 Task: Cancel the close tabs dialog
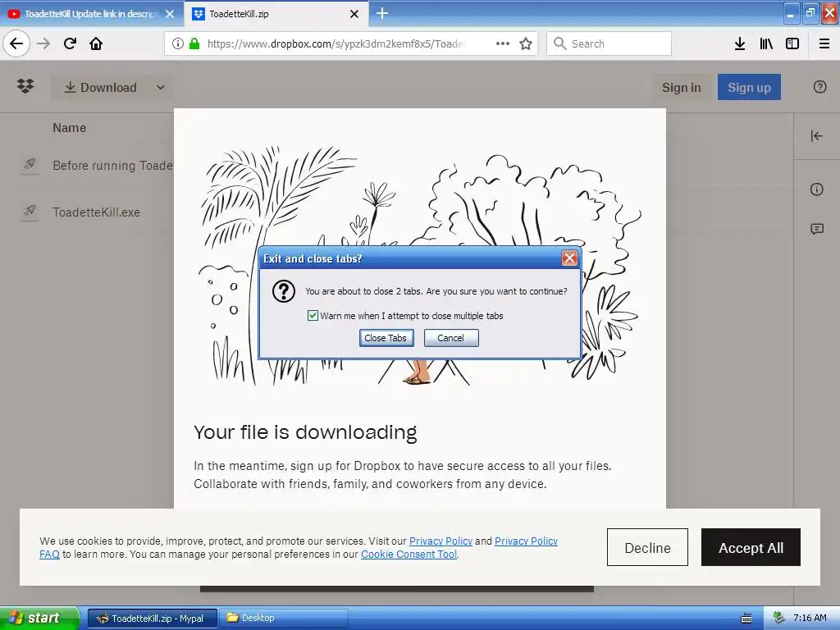451,338
